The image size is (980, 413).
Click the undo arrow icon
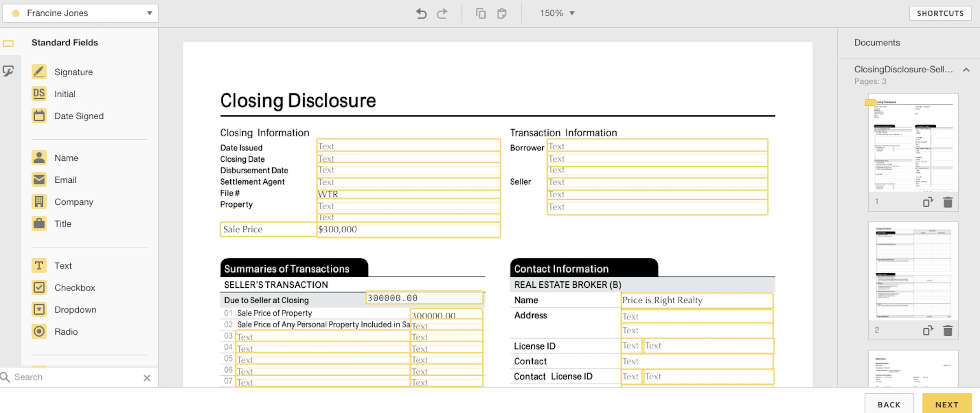pyautogui.click(x=421, y=14)
